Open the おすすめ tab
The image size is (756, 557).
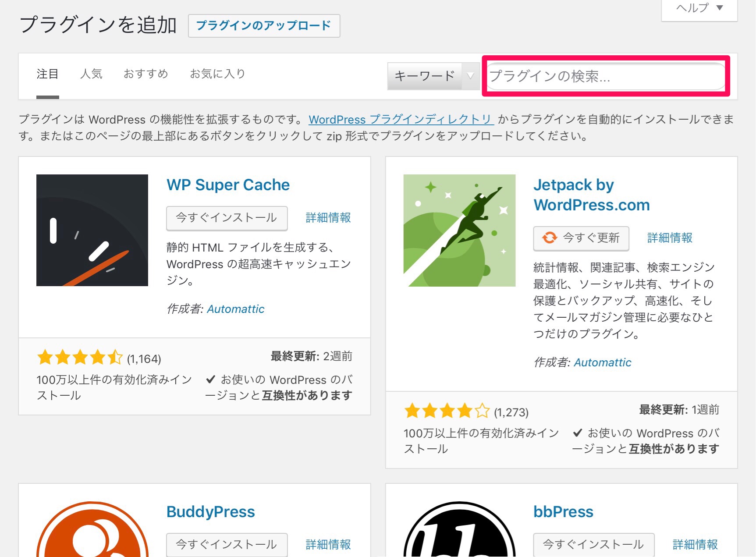pos(146,74)
